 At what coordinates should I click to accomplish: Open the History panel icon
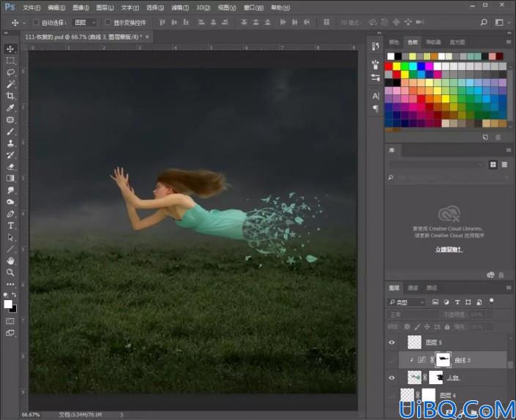(375, 46)
